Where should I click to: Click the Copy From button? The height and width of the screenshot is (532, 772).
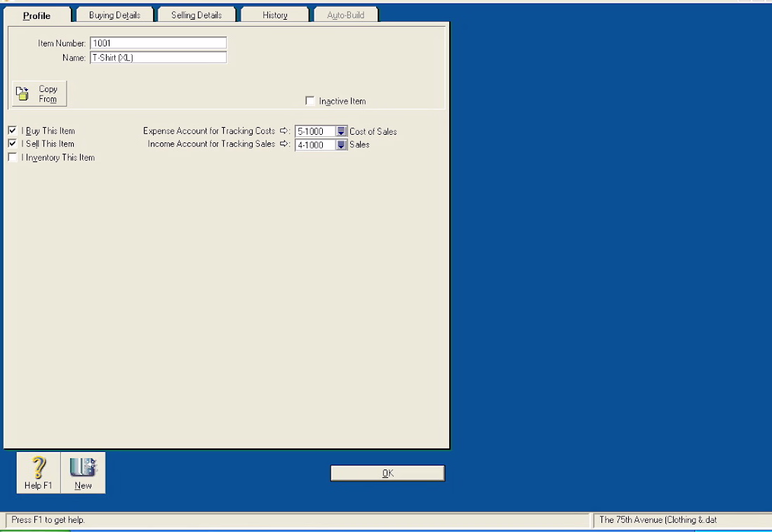pyautogui.click(x=39, y=93)
